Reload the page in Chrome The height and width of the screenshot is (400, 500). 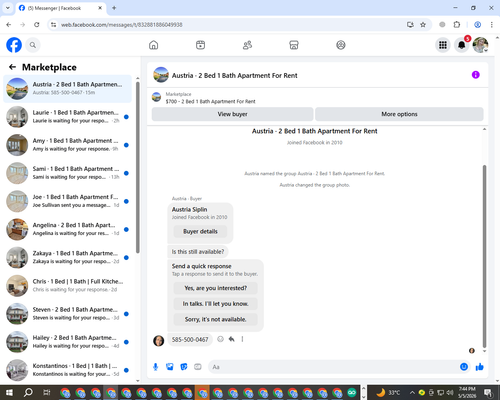37,25
